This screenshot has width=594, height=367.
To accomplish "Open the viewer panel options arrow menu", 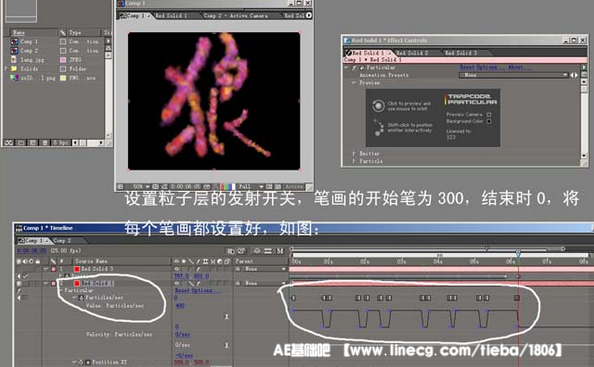I will pos(309,15).
